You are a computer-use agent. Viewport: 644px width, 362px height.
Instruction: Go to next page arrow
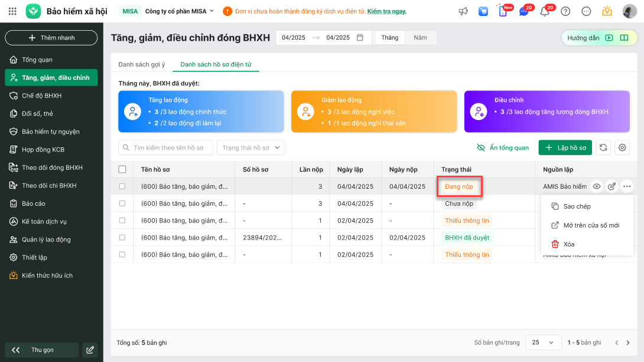pos(627,342)
